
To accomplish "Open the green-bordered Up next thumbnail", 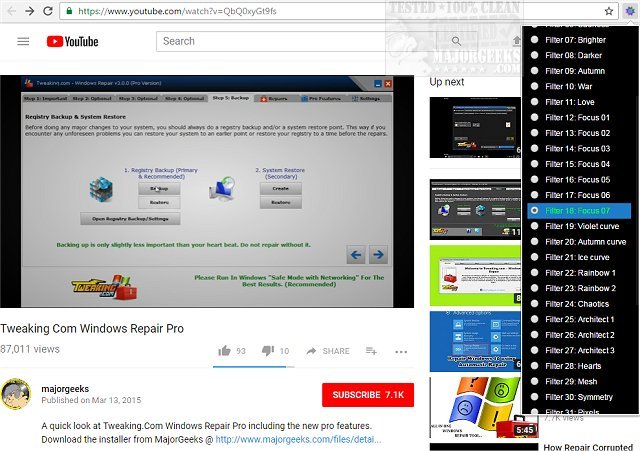I will pos(476,275).
